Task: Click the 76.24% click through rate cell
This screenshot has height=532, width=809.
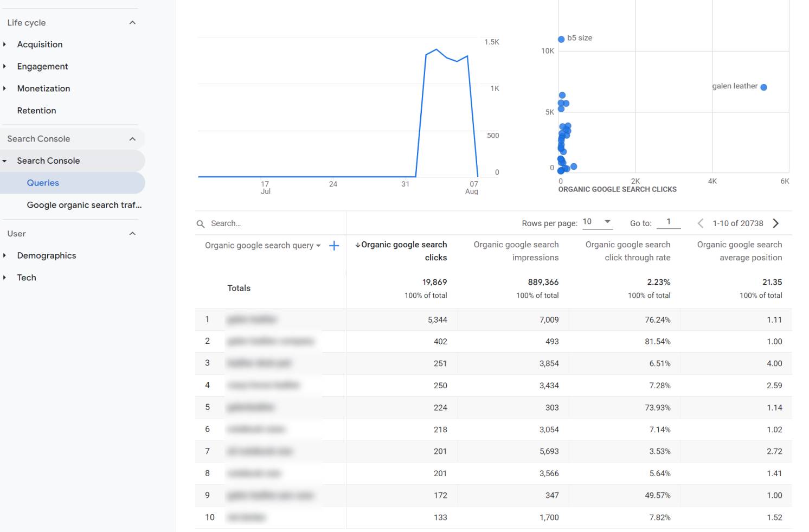Action: click(x=657, y=320)
